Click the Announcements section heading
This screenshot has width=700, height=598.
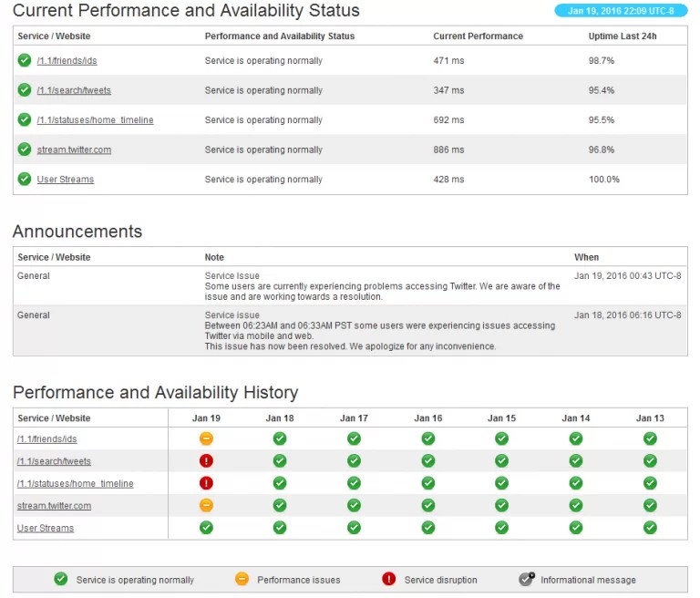coord(77,232)
